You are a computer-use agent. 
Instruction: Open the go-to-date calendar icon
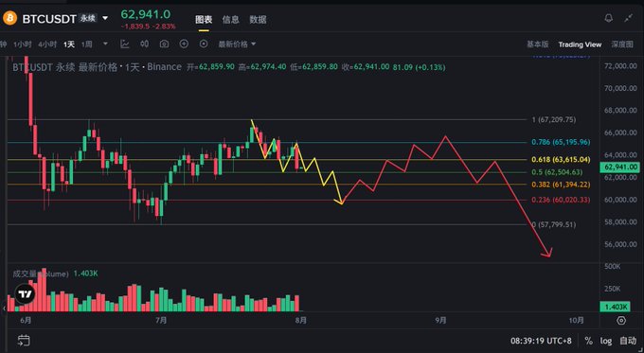click(24, 341)
